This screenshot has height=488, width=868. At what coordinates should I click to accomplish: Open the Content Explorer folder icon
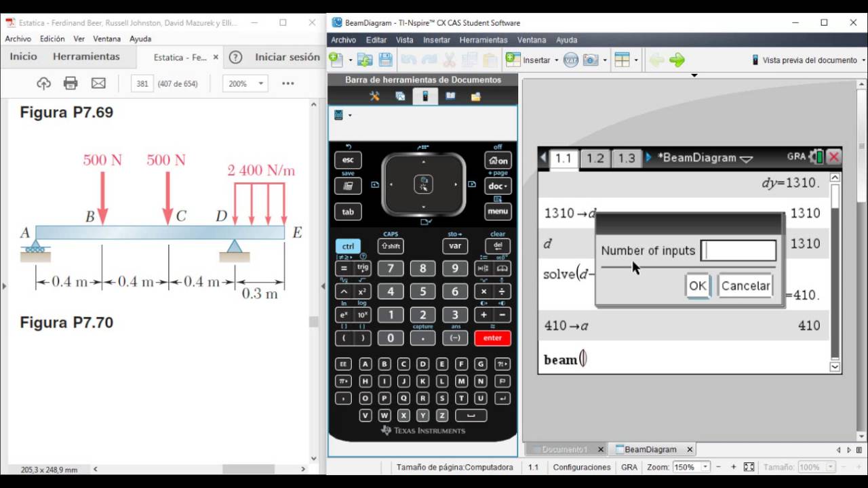(x=475, y=96)
